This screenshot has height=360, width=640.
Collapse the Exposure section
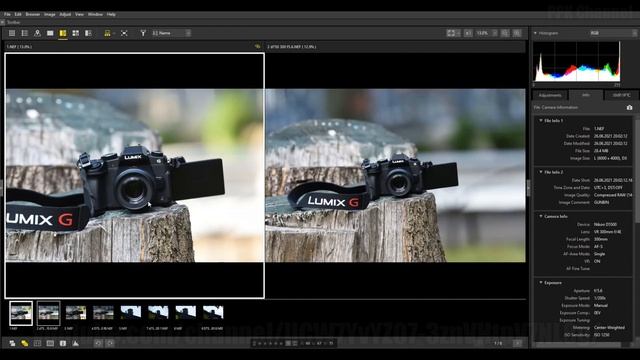pos(541,282)
